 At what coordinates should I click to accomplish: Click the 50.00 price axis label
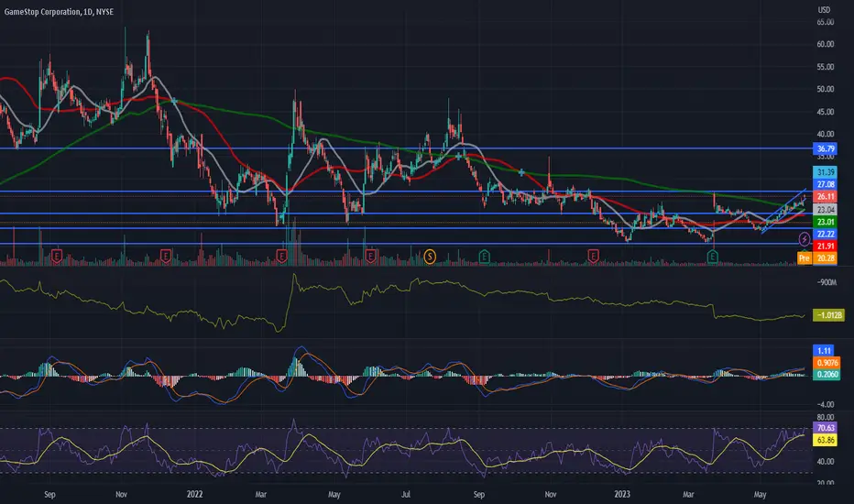pyautogui.click(x=825, y=90)
